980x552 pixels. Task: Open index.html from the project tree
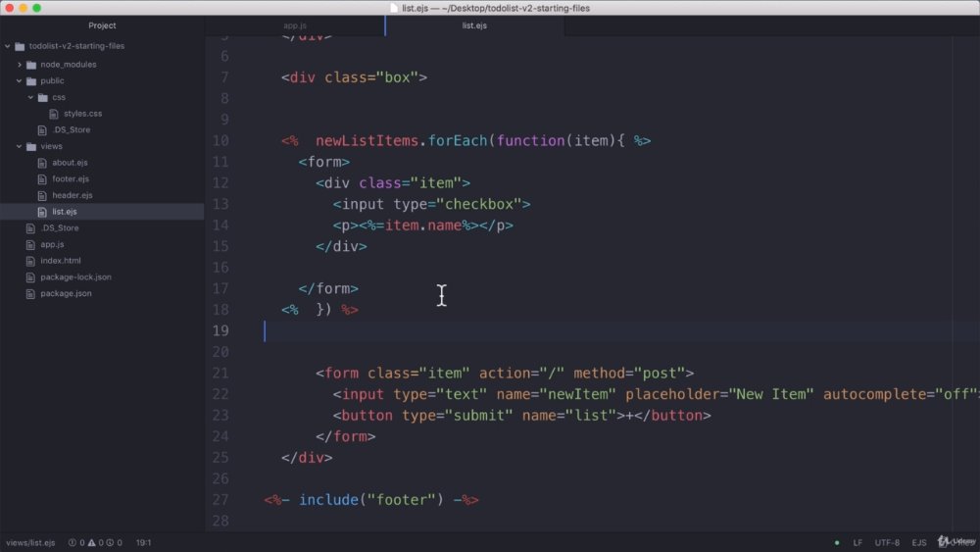click(x=60, y=261)
